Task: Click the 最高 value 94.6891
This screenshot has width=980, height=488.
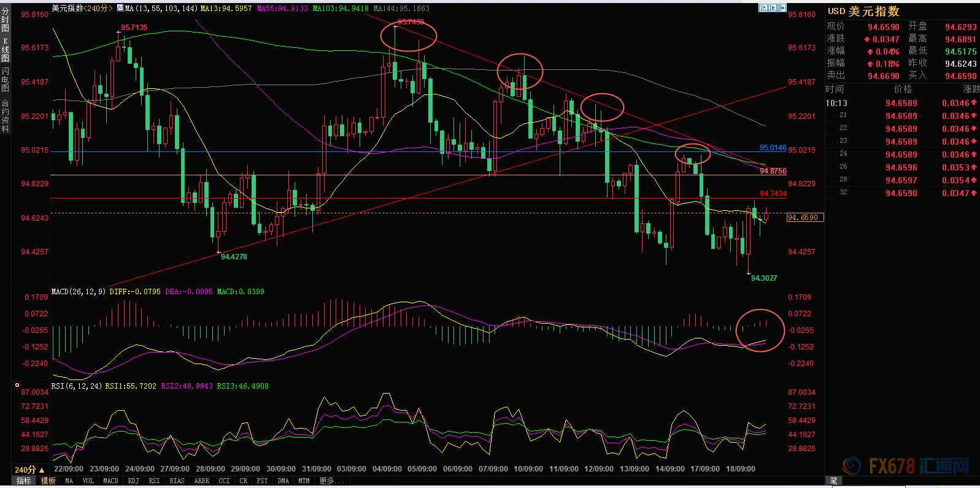Action: coord(961,39)
